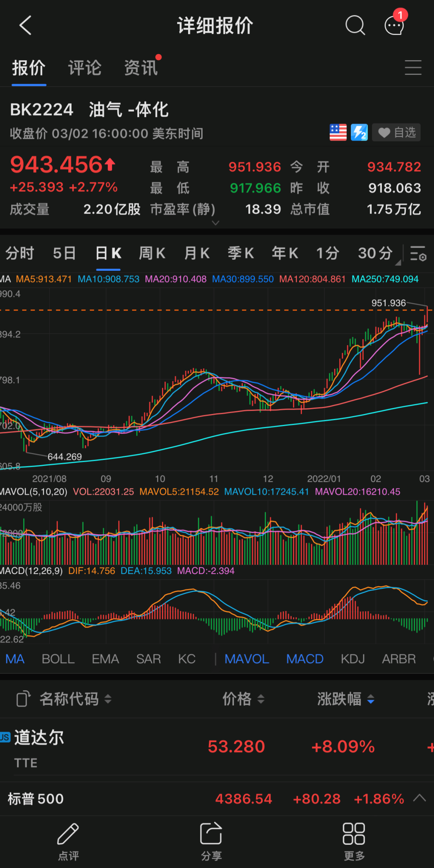
Task: Sort list by 涨跌幅 column
Action: click(x=346, y=699)
